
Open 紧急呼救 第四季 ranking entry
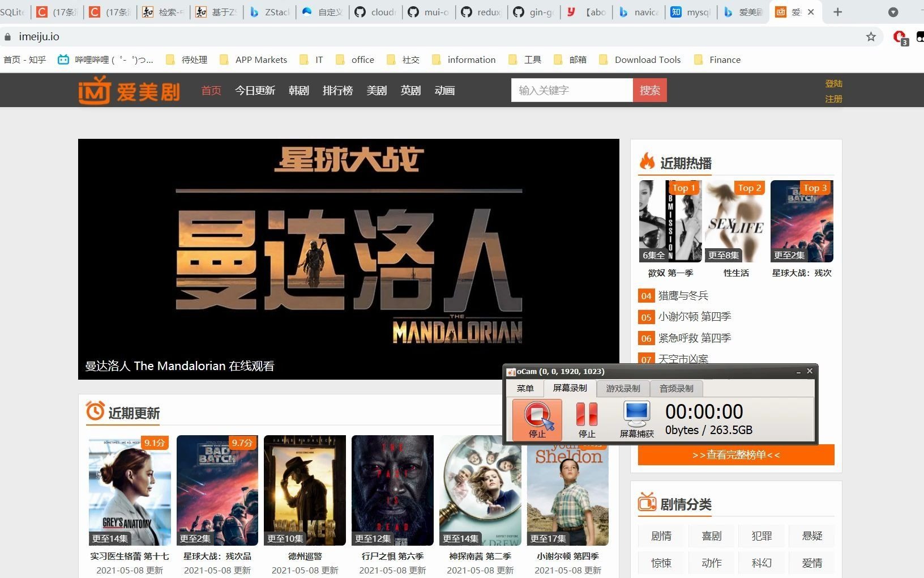694,338
